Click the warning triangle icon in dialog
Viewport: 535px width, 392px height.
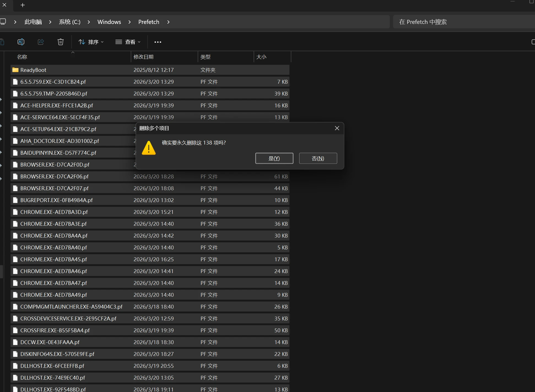click(149, 148)
